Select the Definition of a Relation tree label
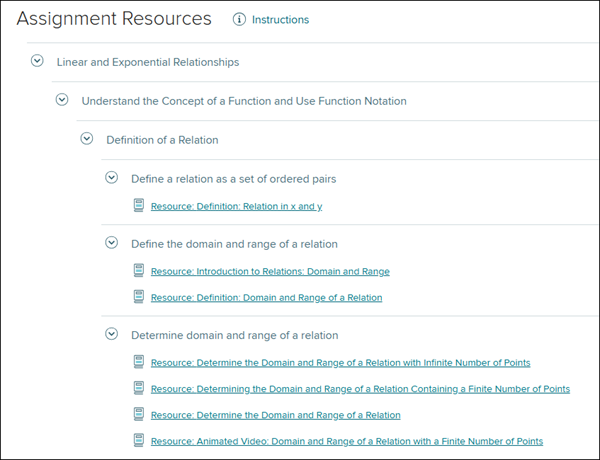The image size is (600, 460). 162,140
